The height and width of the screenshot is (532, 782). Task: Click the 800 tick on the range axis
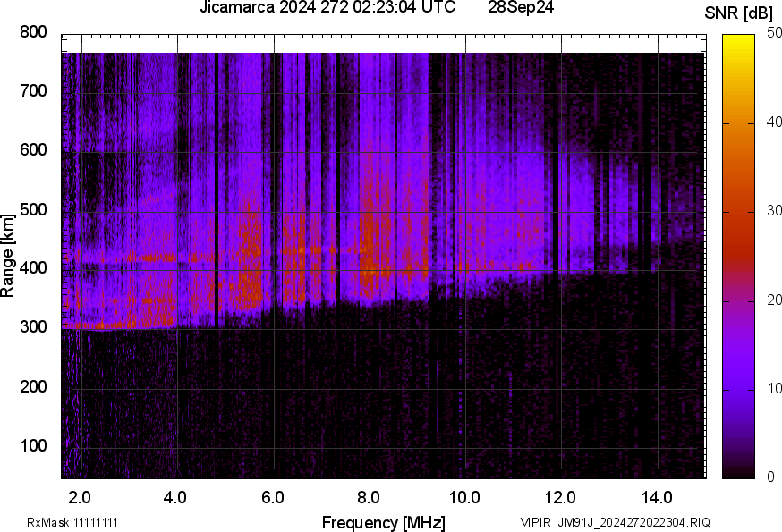33,32
